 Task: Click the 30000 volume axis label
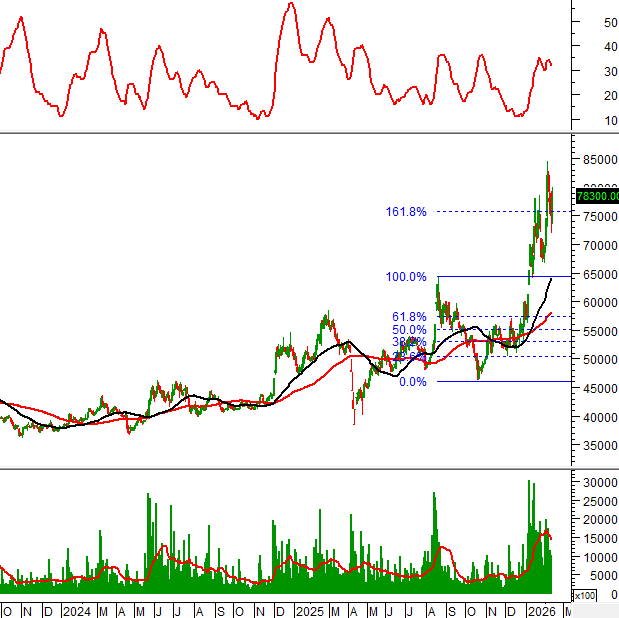tap(598, 482)
